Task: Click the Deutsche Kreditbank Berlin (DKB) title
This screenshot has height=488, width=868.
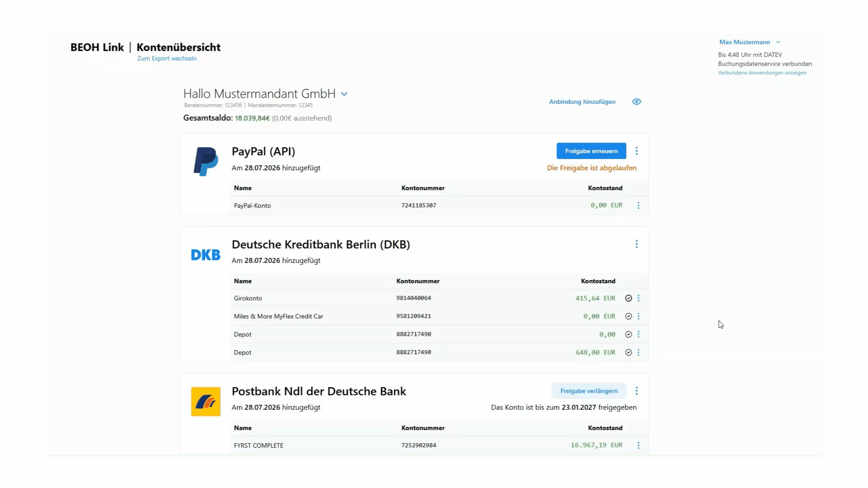Action: tap(321, 244)
